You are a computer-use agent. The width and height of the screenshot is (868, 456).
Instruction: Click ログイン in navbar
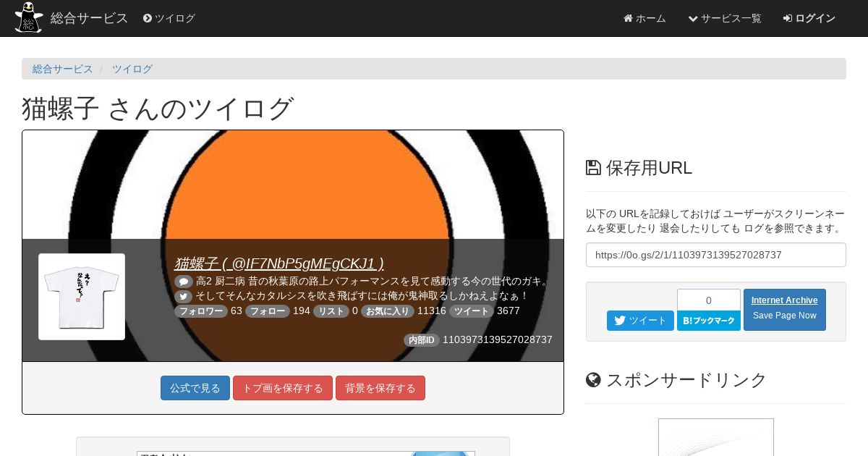(x=809, y=18)
